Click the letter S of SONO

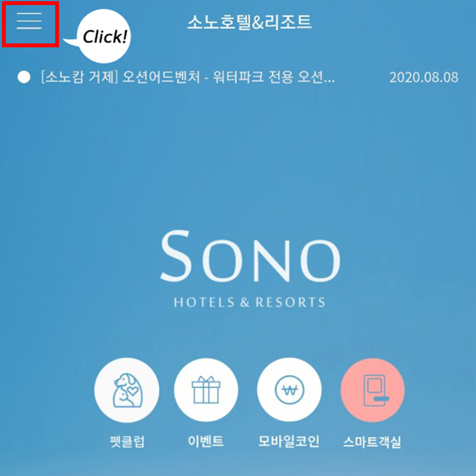[176, 256]
